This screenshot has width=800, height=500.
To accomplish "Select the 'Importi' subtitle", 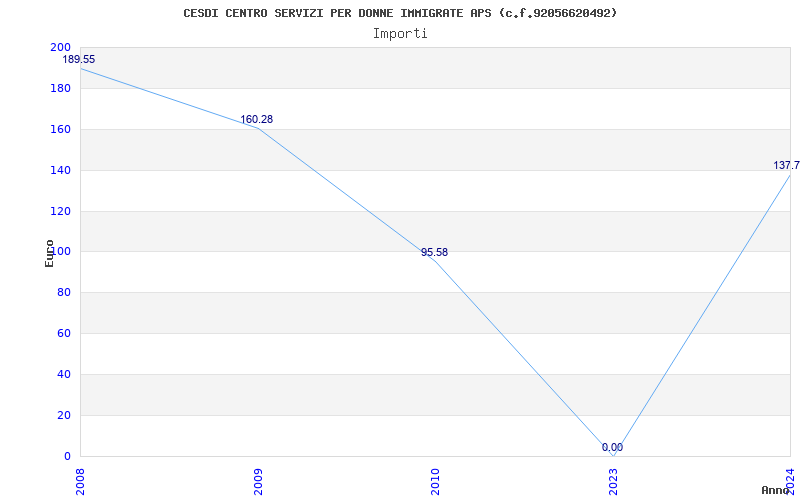I will (400, 34).
